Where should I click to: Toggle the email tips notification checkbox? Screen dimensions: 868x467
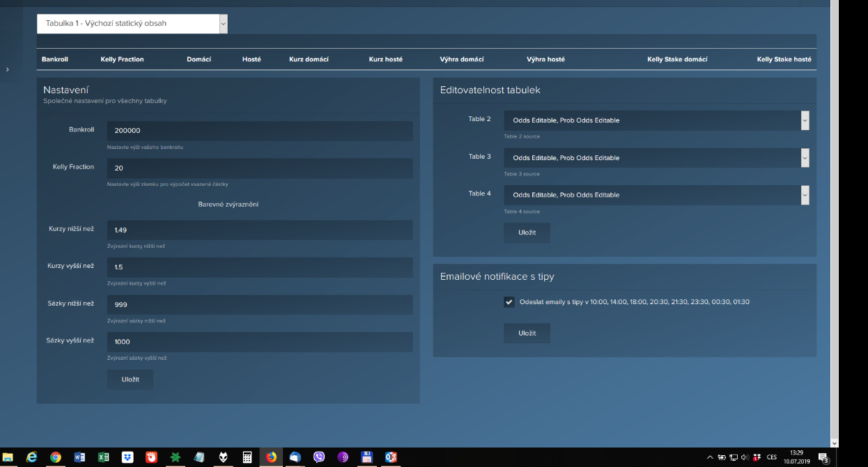click(x=509, y=302)
